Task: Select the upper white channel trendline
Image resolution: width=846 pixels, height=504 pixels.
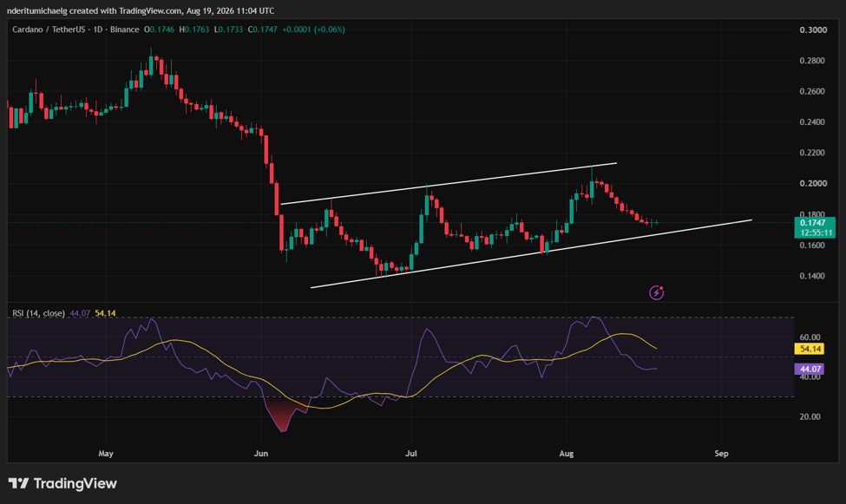Action: click(x=449, y=183)
